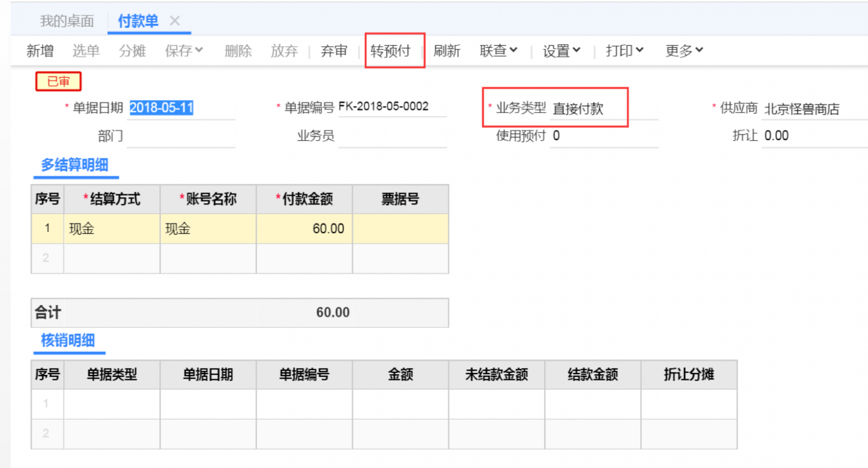The image size is (868, 468).
Task: Click the empty 票据号 cell in row 1
Action: [x=400, y=229]
